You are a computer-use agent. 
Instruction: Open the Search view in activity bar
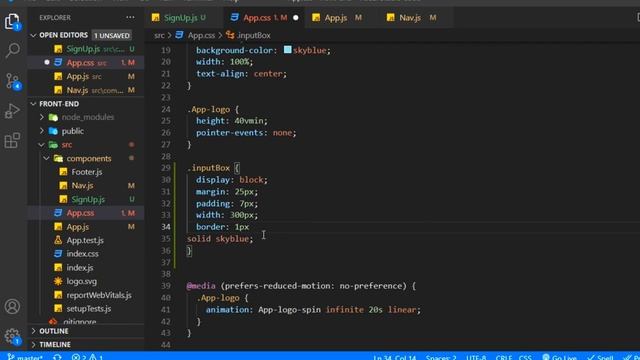click(x=12, y=50)
